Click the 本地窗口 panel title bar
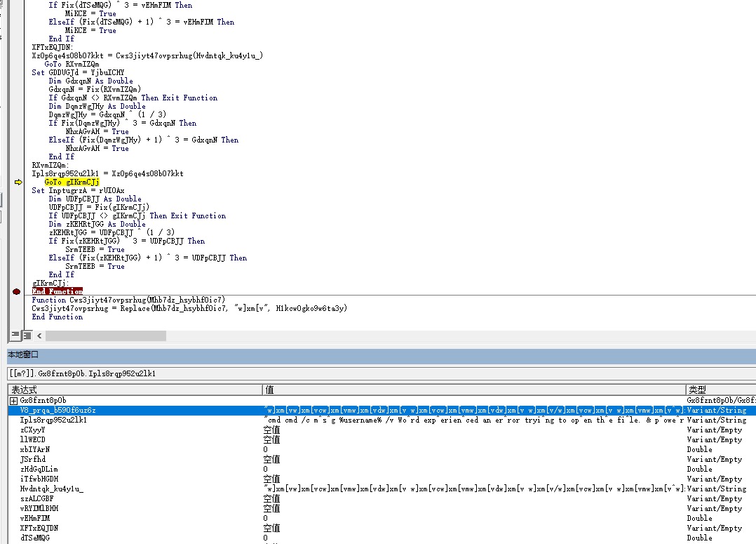This screenshot has height=544, width=756. click(382, 354)
